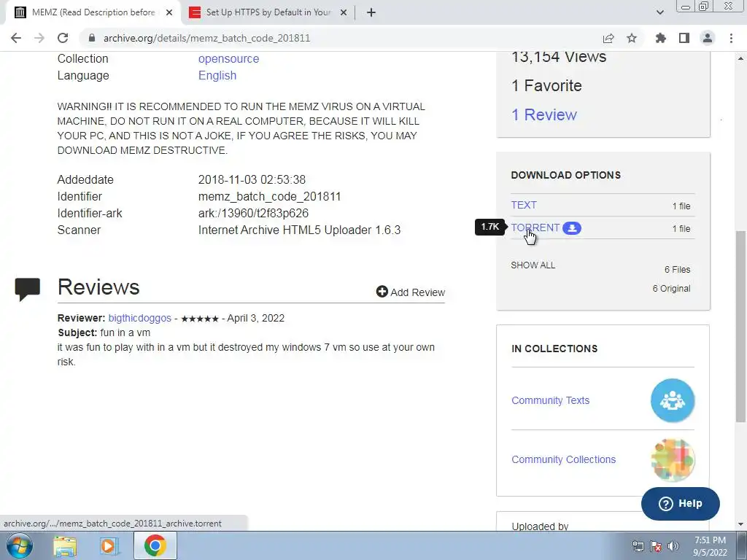747x560 pixels.
Task: Open the opensource collection link
Action: 228,58
